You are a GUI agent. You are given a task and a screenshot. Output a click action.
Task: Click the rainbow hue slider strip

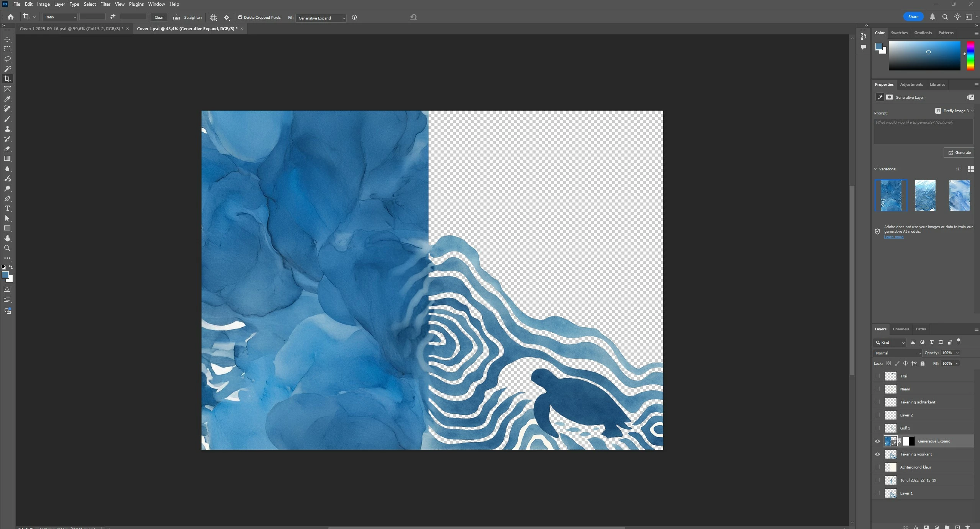(970, 56)
